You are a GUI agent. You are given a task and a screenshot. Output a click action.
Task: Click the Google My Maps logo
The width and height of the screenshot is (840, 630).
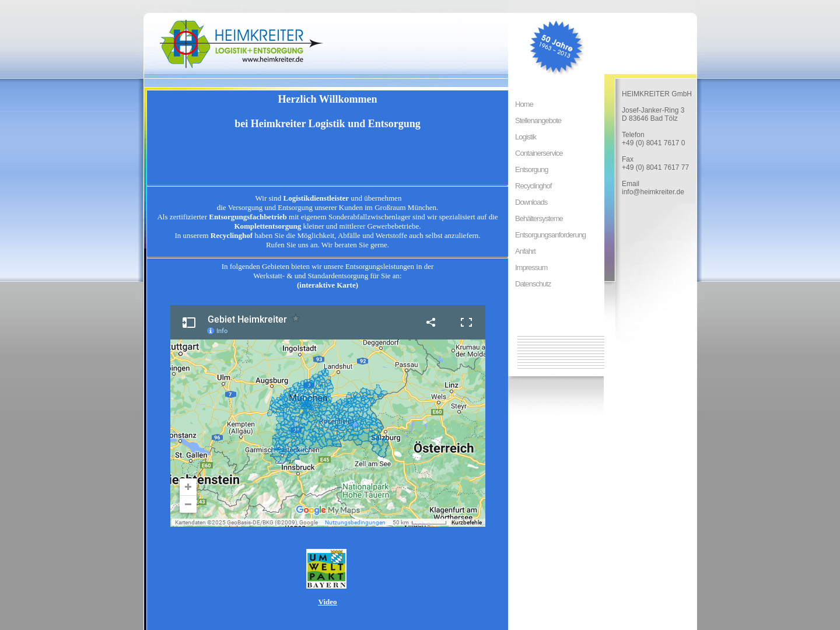point(328,510)
